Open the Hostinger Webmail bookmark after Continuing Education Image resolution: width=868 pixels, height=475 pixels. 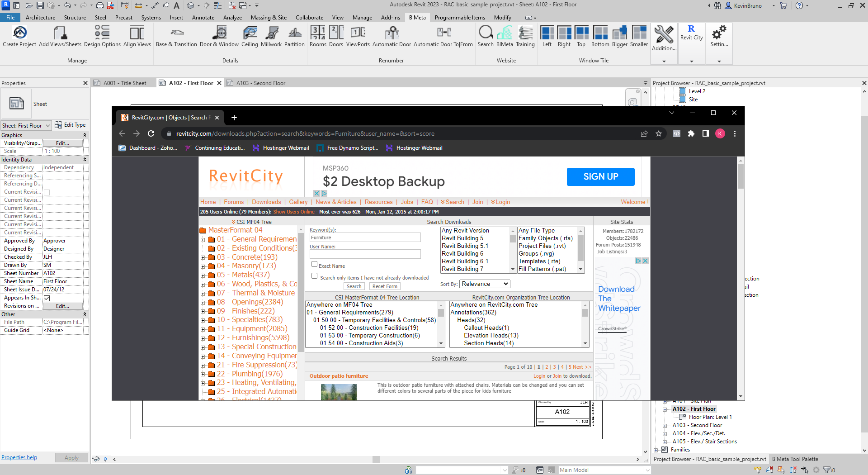[280, 148]
